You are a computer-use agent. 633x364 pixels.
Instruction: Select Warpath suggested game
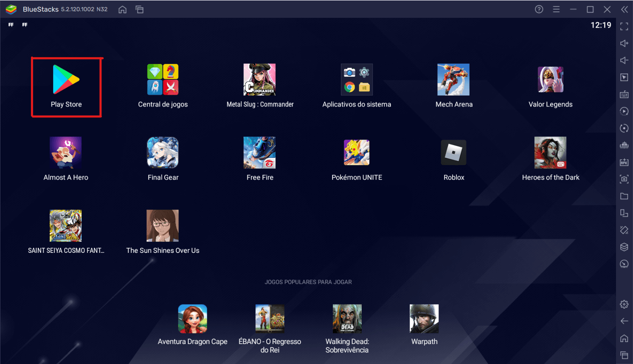pos(424,319)
